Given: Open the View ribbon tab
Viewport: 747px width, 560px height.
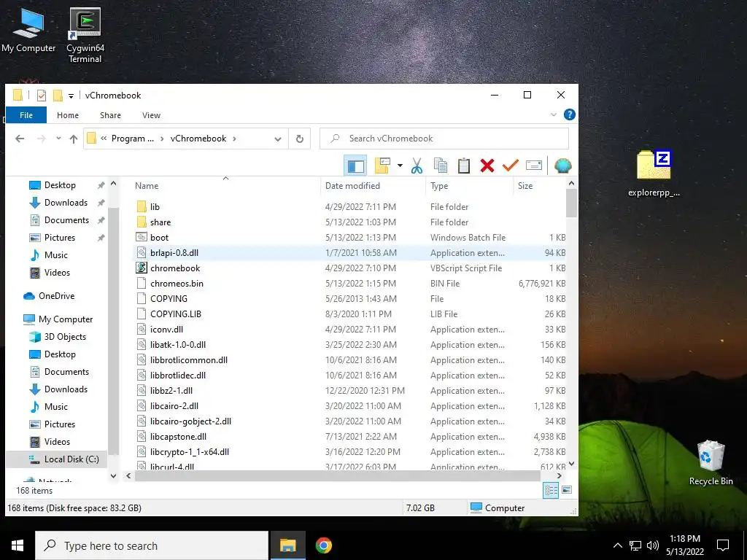Looking at the screenshot, I should 151,115.
